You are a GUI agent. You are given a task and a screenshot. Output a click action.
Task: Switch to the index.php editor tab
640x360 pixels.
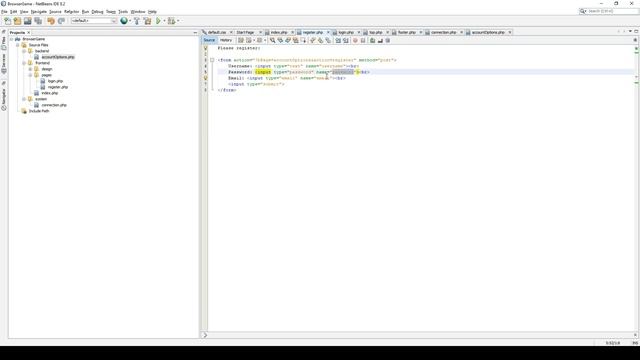[279, 32]
